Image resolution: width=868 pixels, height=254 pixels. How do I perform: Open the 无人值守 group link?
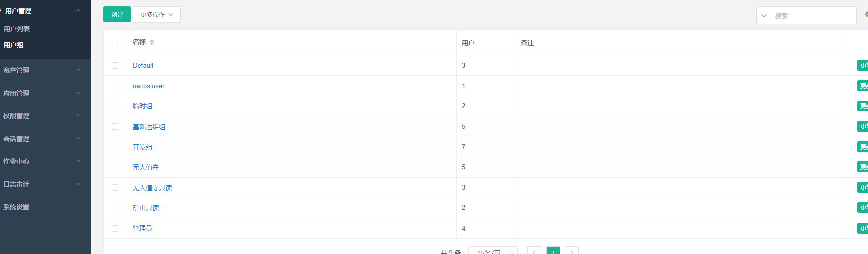[146, 167]
